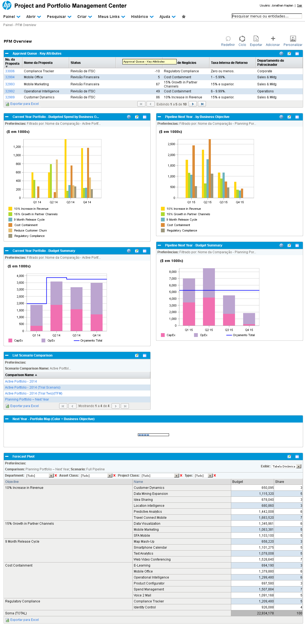Collapse the Approval Queue portlet

click(x=7, y=54)
